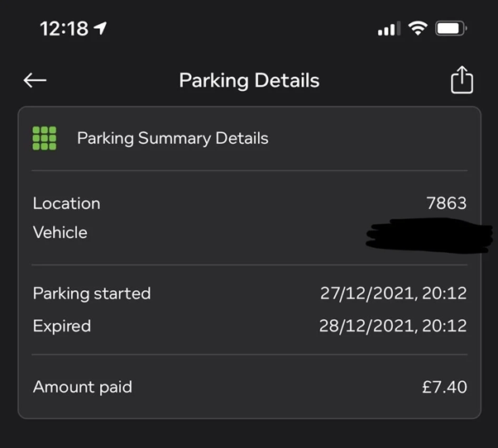
Task: Tap the Expired label
Action: (x=62, y=326)
